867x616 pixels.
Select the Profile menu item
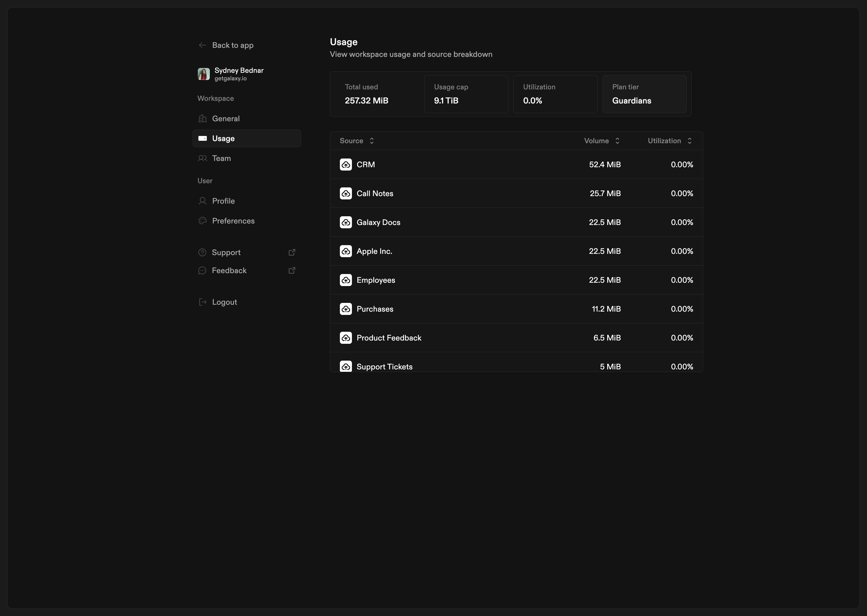coord(223,201)
